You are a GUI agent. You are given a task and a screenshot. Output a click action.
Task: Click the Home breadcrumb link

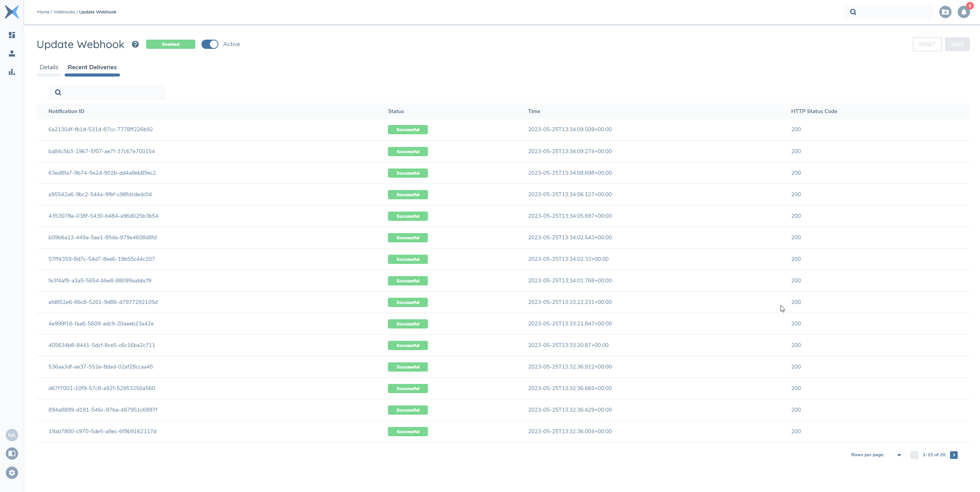pyautogui.click(x=43, y=12)
